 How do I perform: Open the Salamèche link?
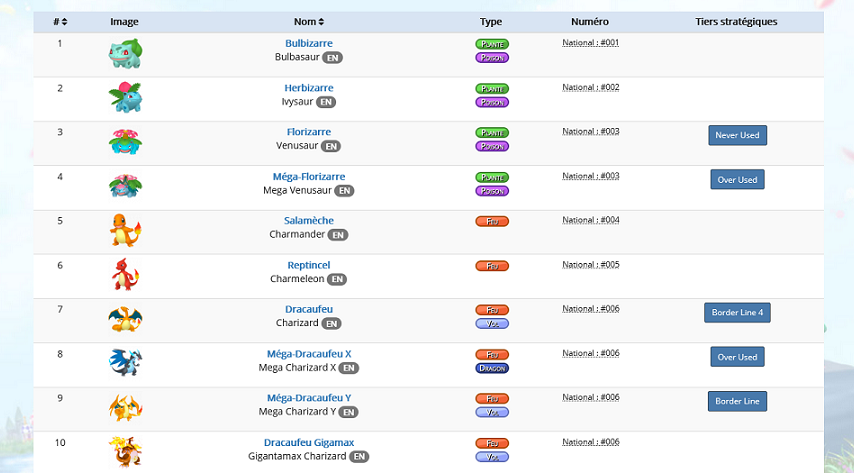click(x=309, y=221)
